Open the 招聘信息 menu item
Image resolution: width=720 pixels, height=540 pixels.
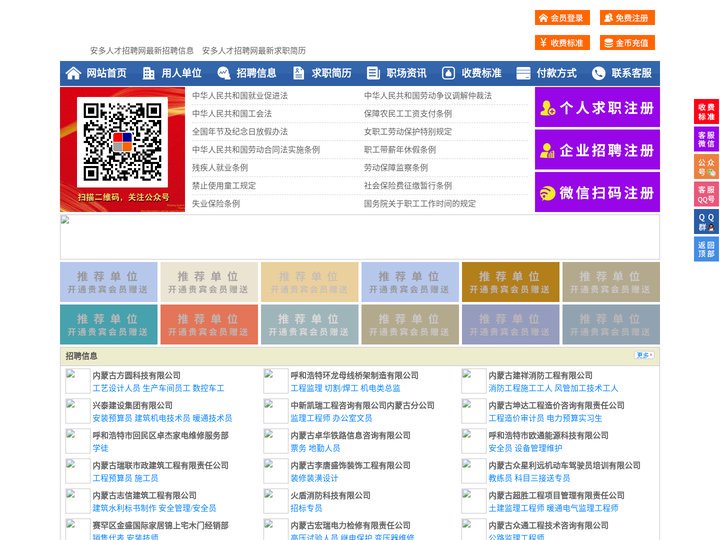(256, 73)
